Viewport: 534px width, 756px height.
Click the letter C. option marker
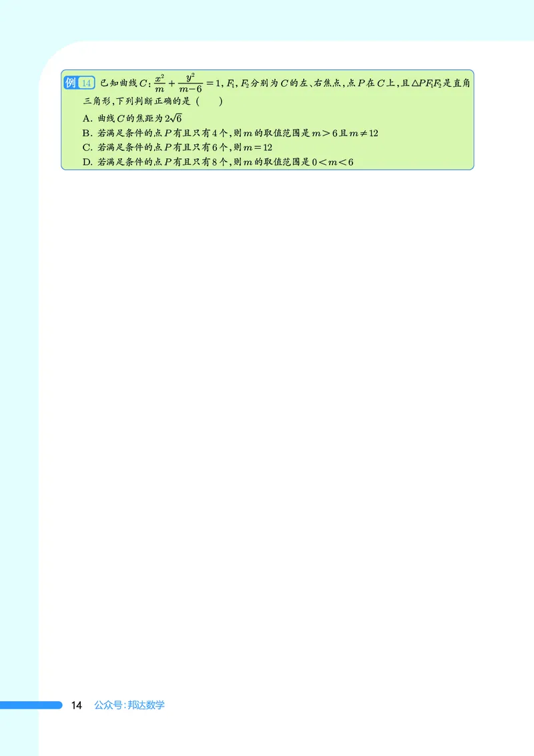(x=87, y=148)
